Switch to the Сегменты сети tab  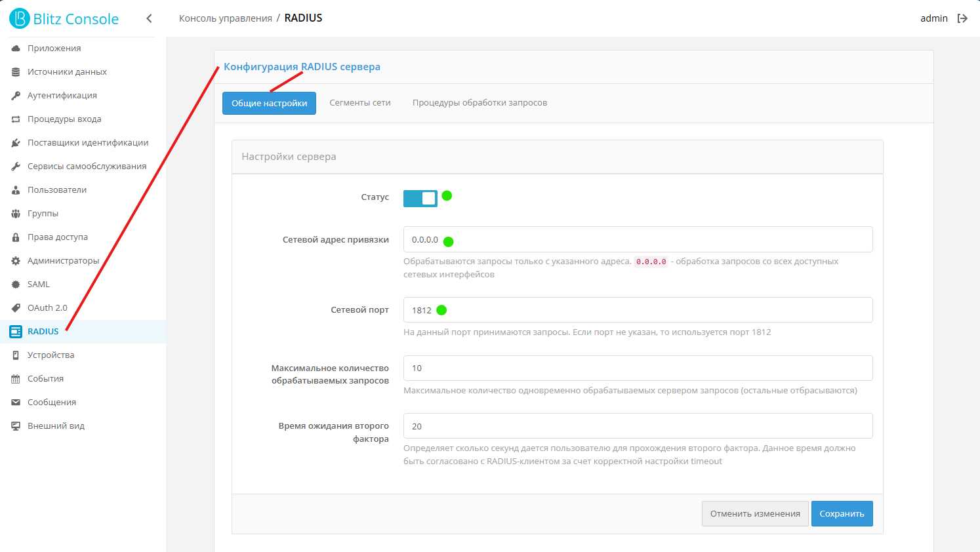click(360, 103)
